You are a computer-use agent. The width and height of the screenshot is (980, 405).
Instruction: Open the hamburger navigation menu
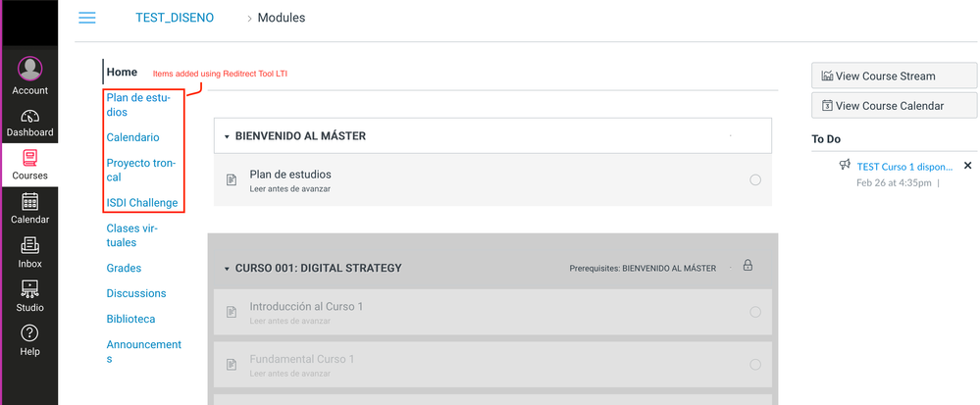(87, 18)
